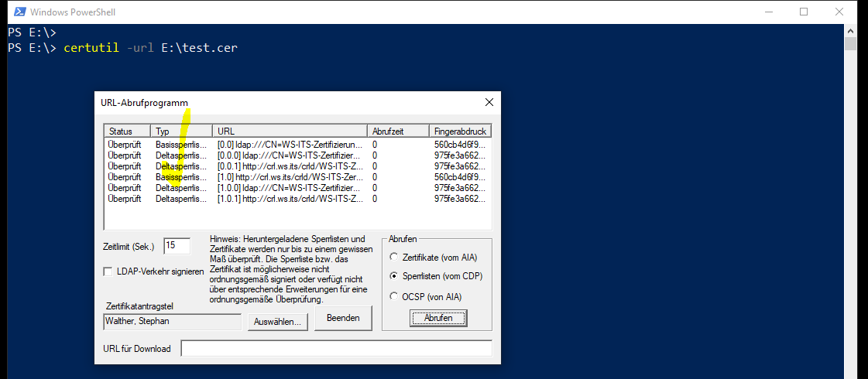Sort list by Abrufzeit column header
868x379 pixels.
(399, 131)
